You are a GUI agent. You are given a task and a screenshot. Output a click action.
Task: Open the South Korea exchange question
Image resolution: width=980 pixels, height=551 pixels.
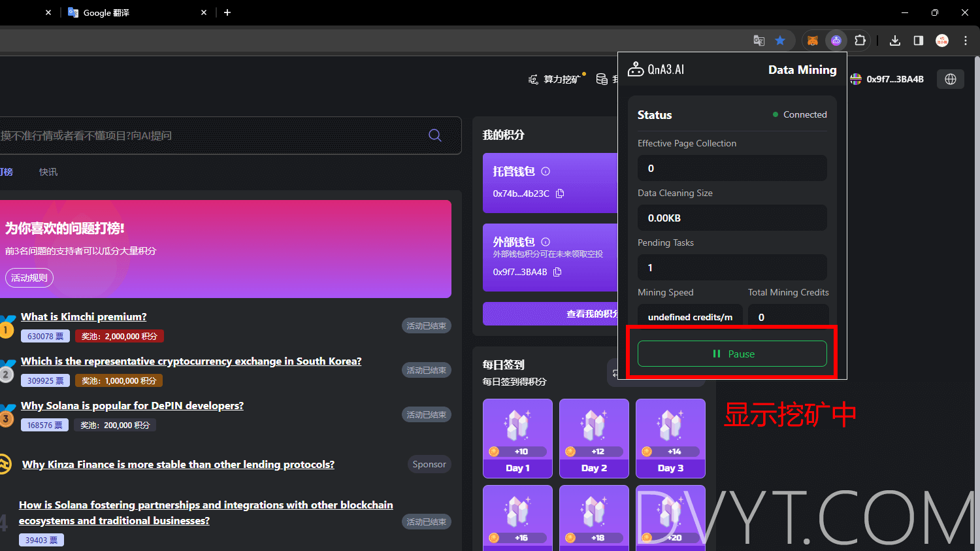pyautogui.click(x=191, y=361)
